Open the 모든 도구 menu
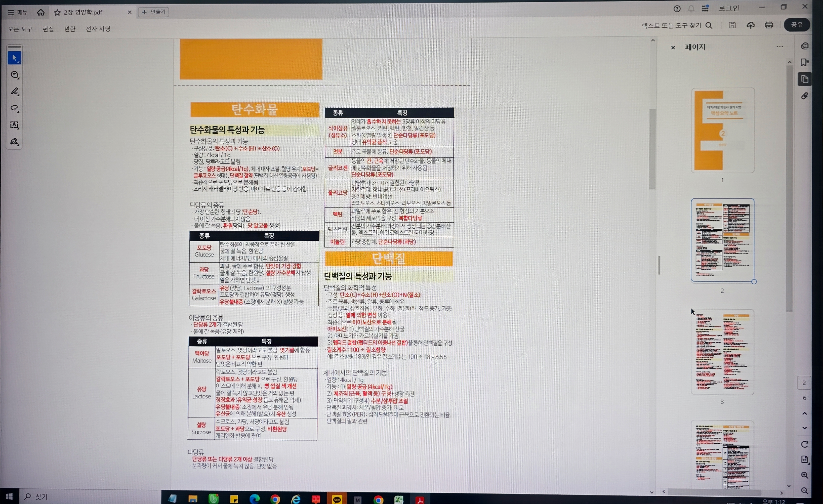This screenshot has width=823, height=504. [x=20, y=29]
